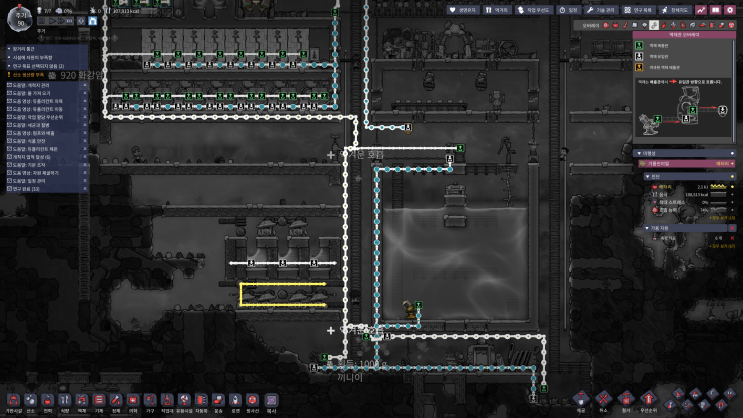Open the Shipping build category
The width and height of the screenshot is (743, 418).
218,401
